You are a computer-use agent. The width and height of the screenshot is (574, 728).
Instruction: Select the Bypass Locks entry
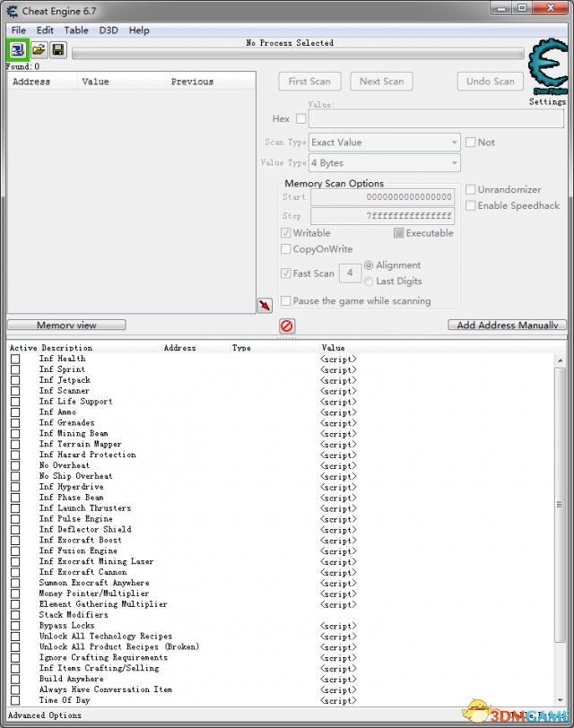point(67,626)
